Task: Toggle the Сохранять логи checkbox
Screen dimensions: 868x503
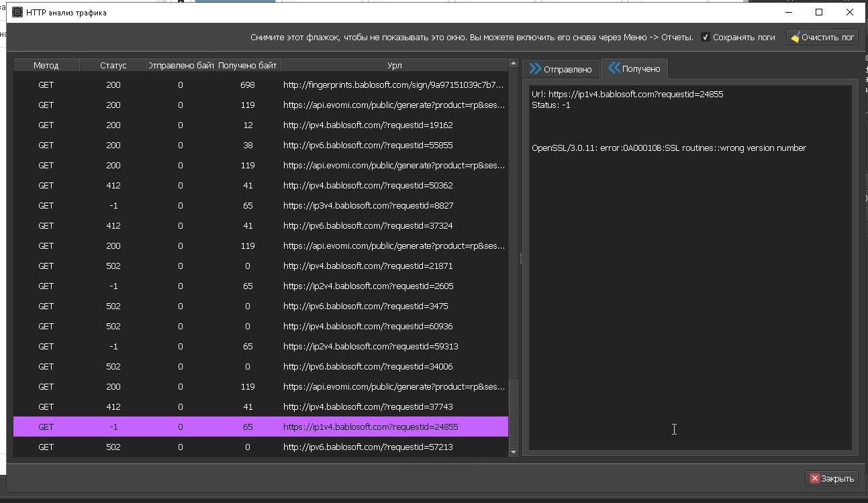Action: (x=705, y=38)
